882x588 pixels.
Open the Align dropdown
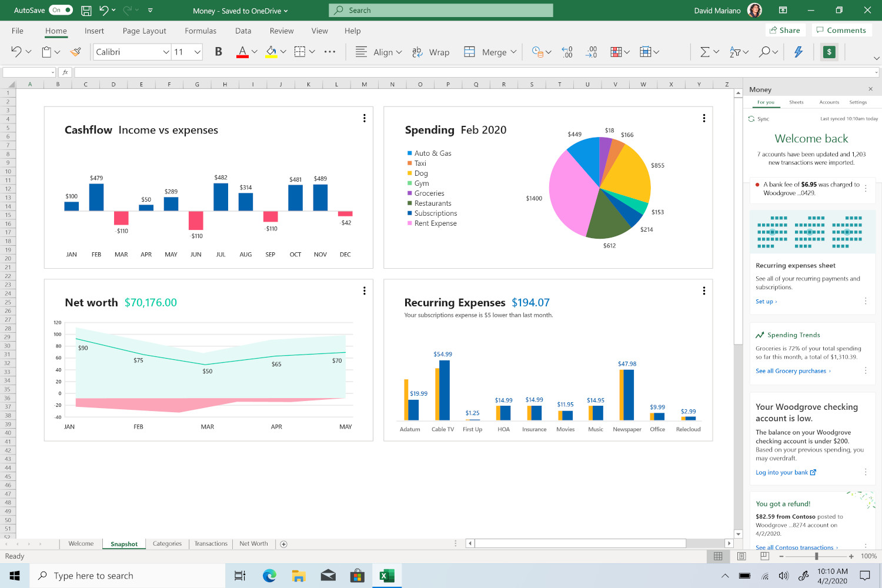tap(379, 52)
